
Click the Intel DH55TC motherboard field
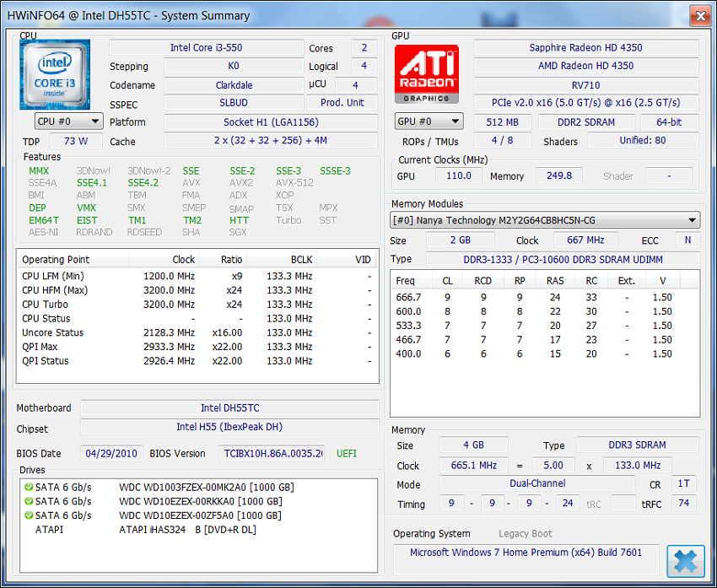pos(230,407)
